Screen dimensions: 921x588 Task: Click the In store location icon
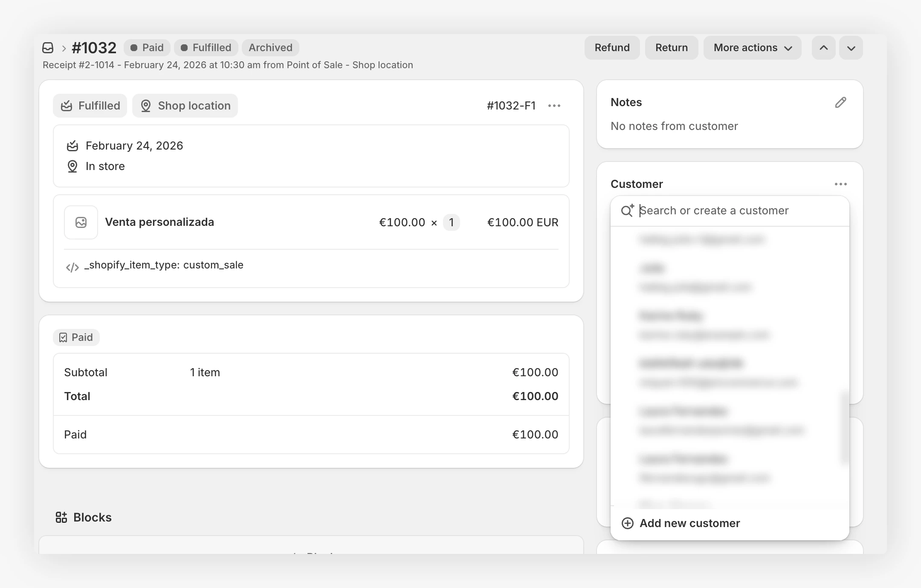tap(72, 166)
